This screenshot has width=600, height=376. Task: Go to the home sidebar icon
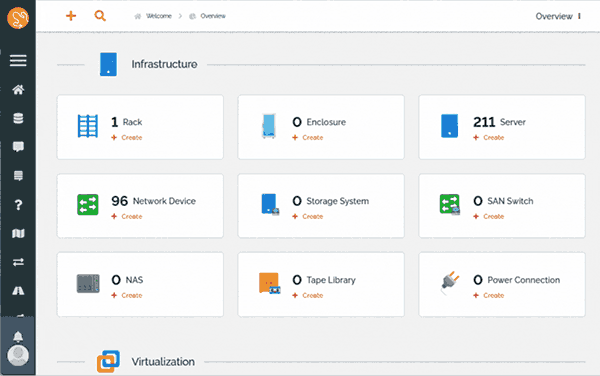pyautogui.click(x=18, y=90)
